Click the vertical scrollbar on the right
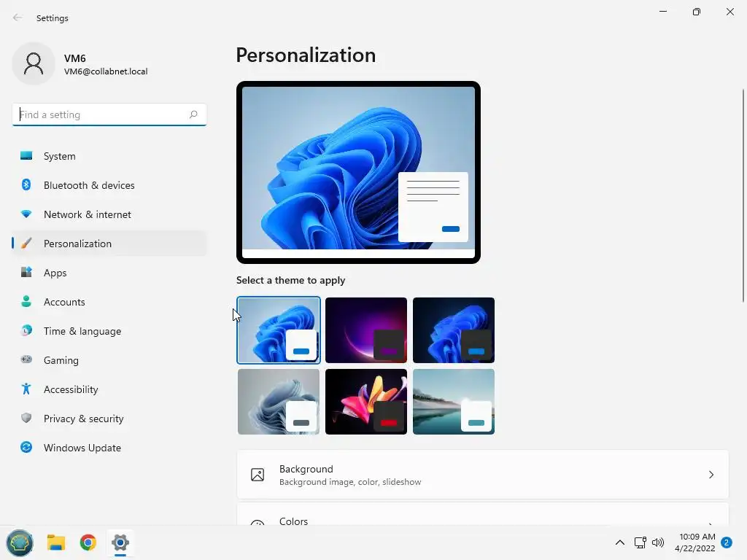The image size is (747, 560). pyautogui.click(x=743, y=195)
